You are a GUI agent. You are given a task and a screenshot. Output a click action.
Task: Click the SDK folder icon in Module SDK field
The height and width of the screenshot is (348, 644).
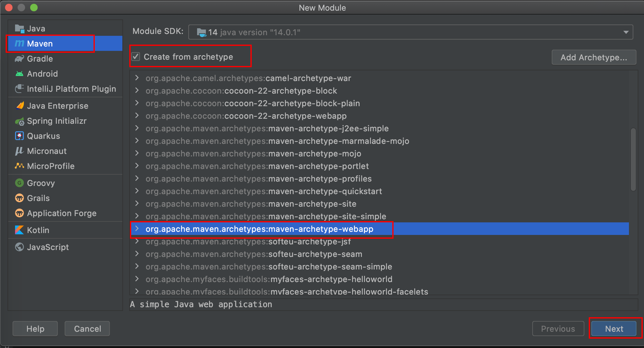point(201,32)
